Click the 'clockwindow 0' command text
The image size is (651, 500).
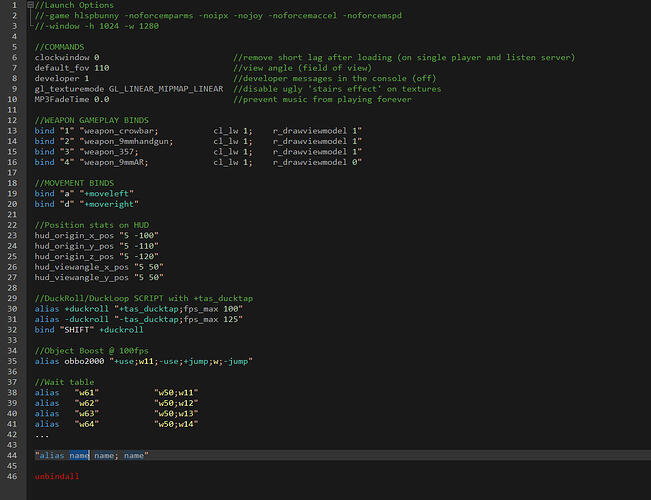(67, 57)
